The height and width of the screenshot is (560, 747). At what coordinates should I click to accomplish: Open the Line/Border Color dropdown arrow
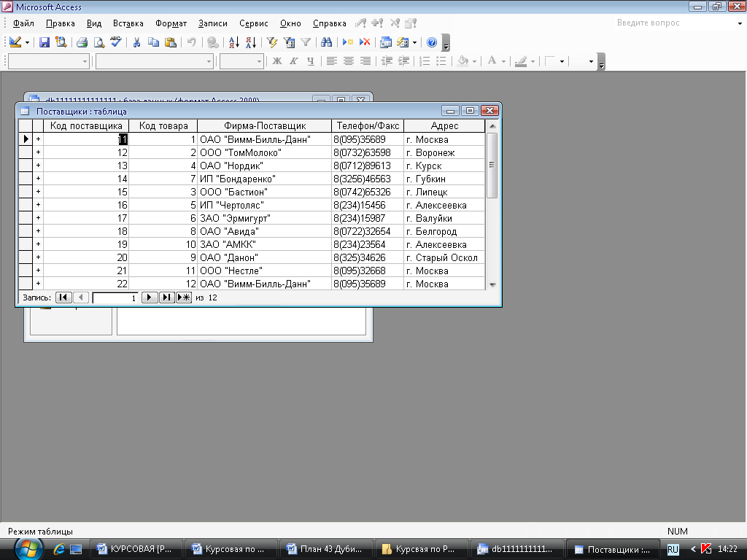point(533,61)
